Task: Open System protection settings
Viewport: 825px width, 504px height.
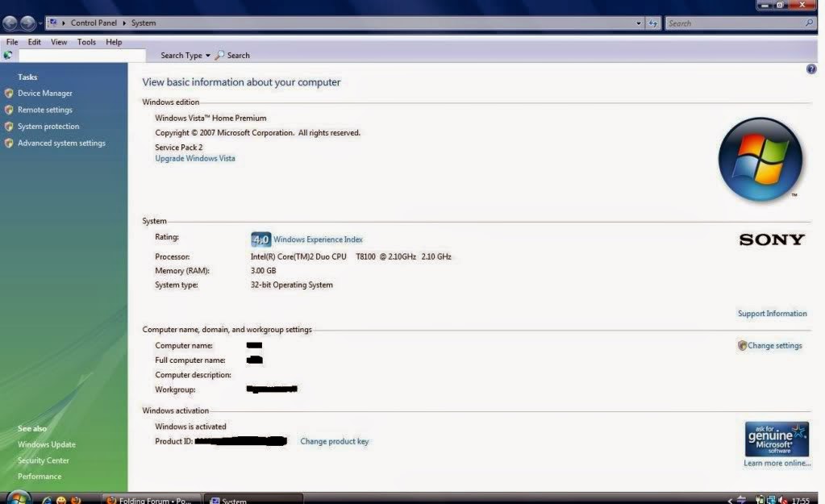Action: [x=48, y=126]
